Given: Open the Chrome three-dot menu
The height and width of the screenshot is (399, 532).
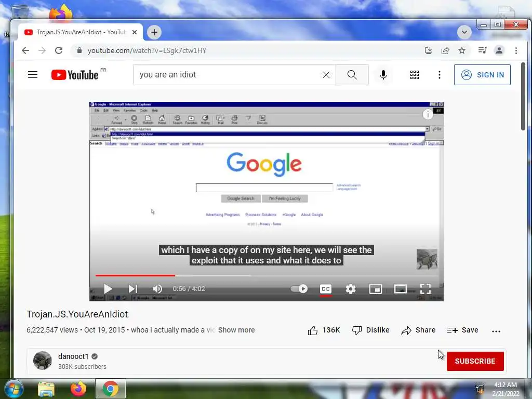Looking at the screenshot, I should tap(516, 50).
